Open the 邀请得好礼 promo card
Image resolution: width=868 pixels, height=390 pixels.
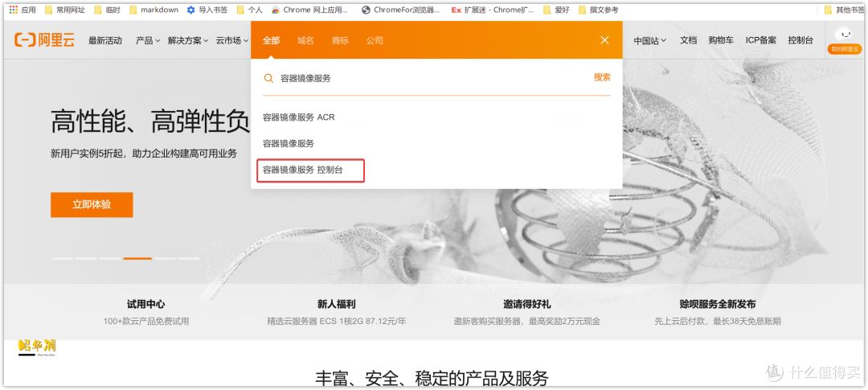coord(527,312)
